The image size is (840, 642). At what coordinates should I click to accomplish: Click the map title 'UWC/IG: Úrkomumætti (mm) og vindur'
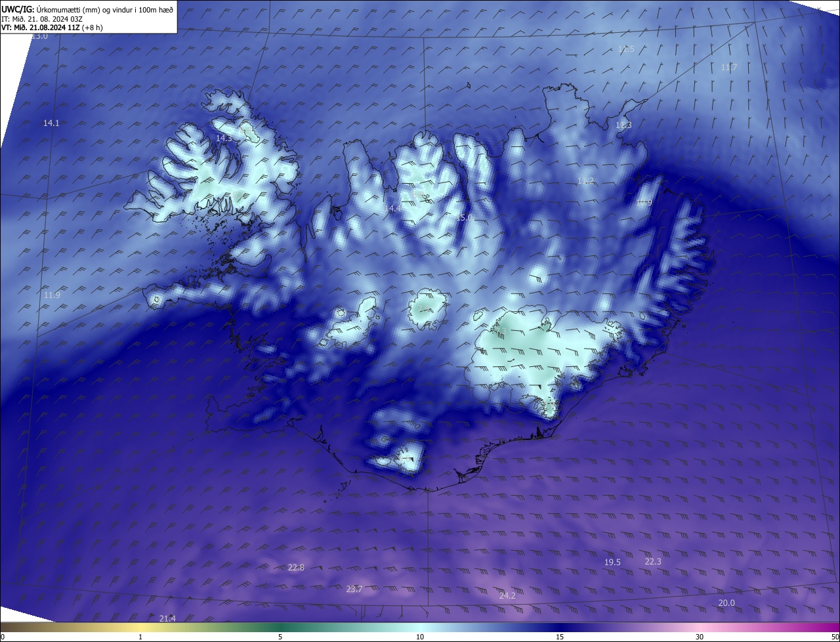[88, 10]
